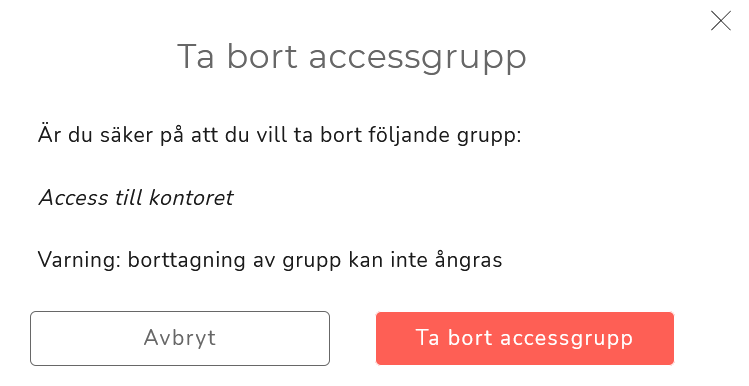Abort removal with the Avbryt button
The image size is (749, 386).
coord(180,338)
